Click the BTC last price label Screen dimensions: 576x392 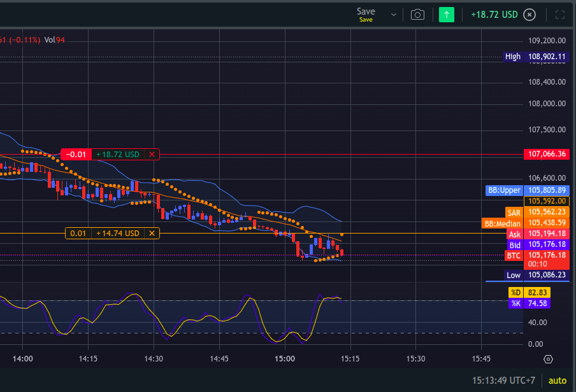tap(514, 256)
